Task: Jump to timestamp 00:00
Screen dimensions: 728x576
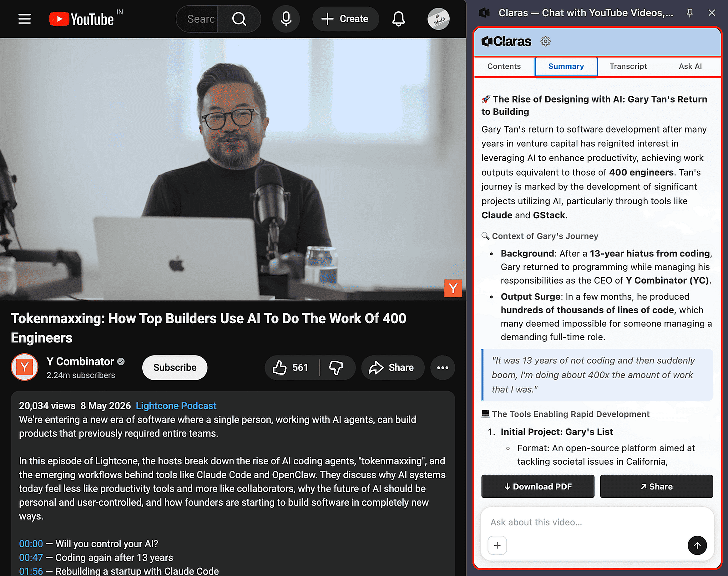Action: tap(31, 544)
